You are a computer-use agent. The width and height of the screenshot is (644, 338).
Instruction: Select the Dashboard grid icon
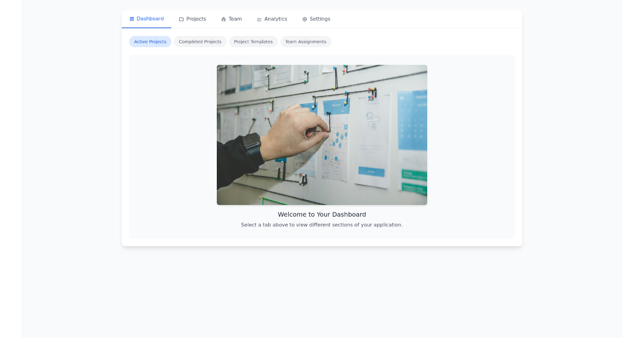131,19
